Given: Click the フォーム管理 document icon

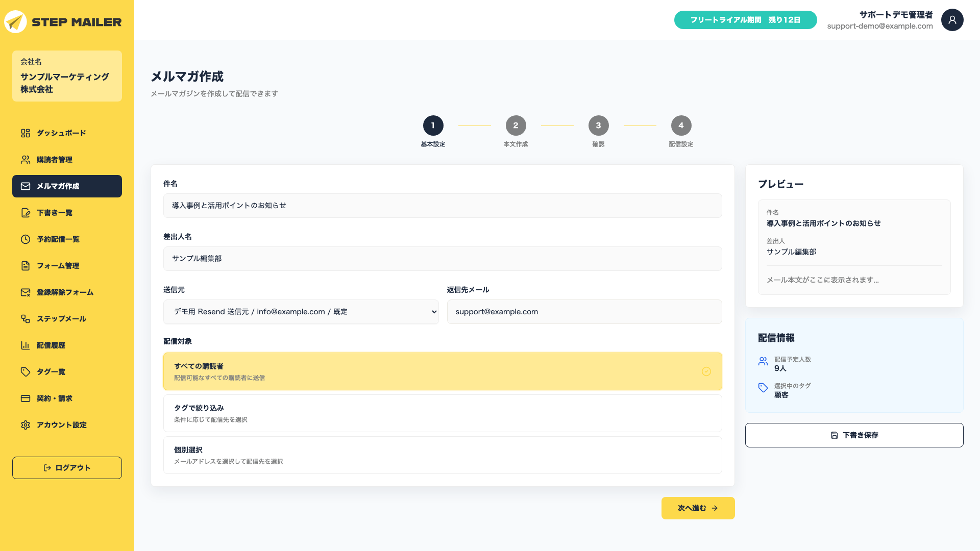Looking at the screenshot, I should [26, 266].
